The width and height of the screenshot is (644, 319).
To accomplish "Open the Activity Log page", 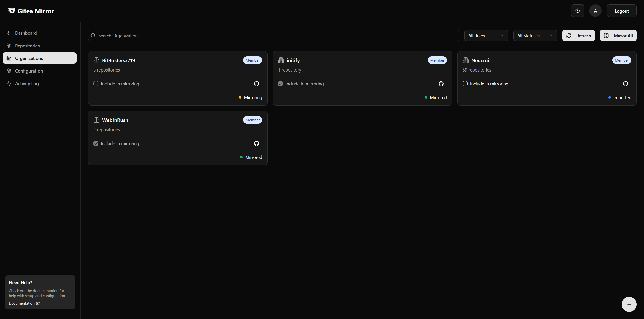I will tap(27, 83).
